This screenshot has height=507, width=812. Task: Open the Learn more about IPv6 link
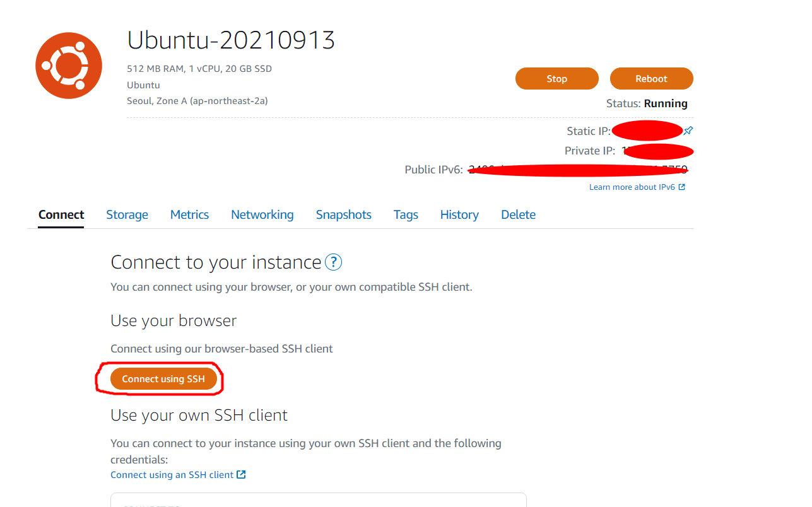pyautogui.click(x=637, y=187)
